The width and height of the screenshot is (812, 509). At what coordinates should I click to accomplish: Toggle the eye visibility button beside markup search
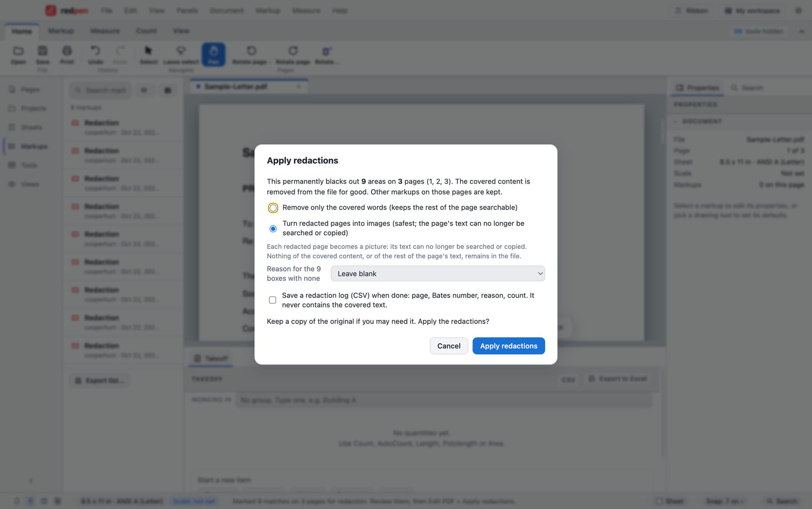[x=144, y=90]
